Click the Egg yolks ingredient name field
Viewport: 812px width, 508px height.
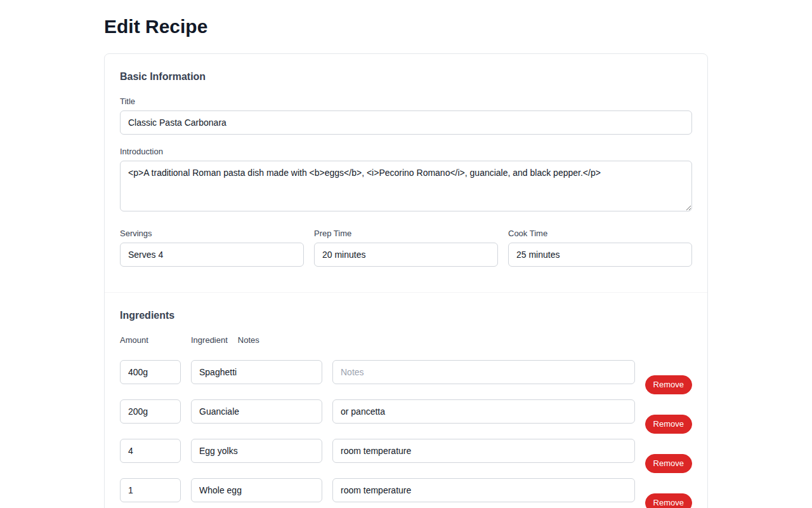256,450
